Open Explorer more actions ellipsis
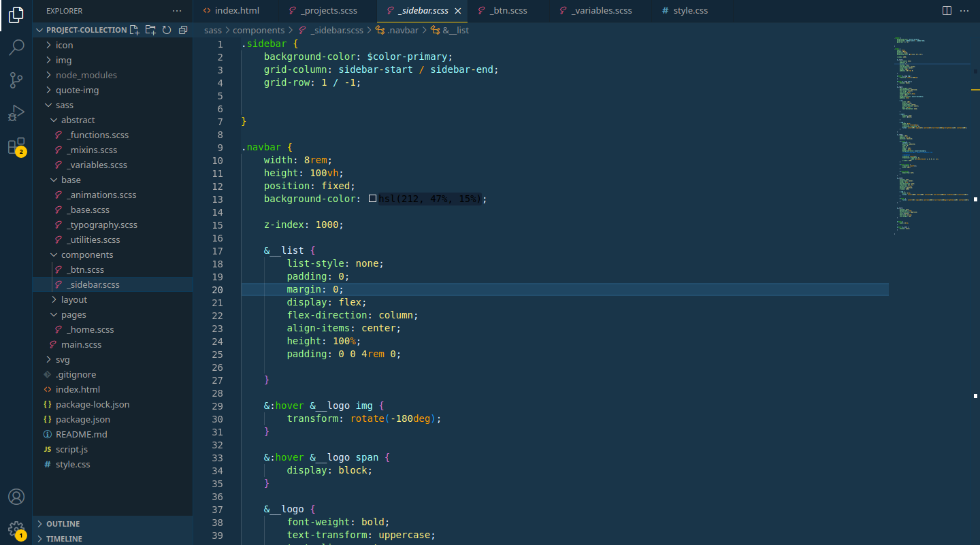This screenshot has width=980, height=545. (x=177, y=11)
